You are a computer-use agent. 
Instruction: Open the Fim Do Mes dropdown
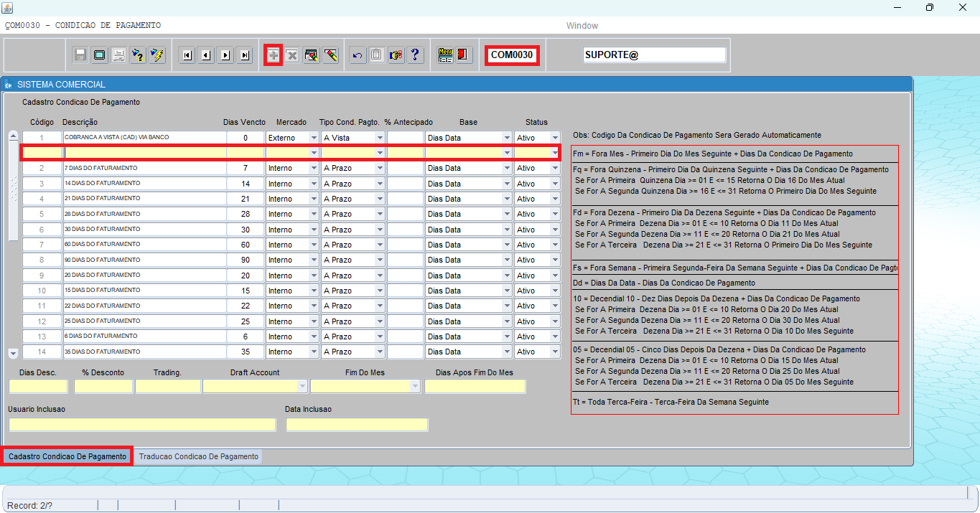point(415,387)
